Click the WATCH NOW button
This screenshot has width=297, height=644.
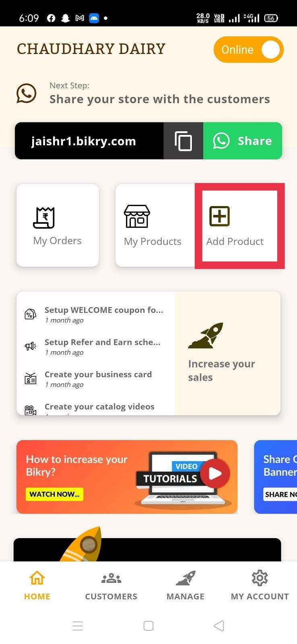[x=54, y=494]
